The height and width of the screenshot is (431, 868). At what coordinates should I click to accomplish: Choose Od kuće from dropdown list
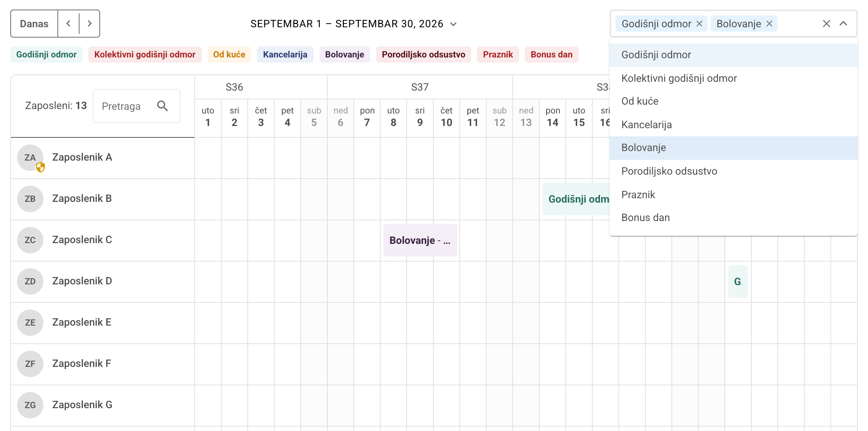click(733, 101)
